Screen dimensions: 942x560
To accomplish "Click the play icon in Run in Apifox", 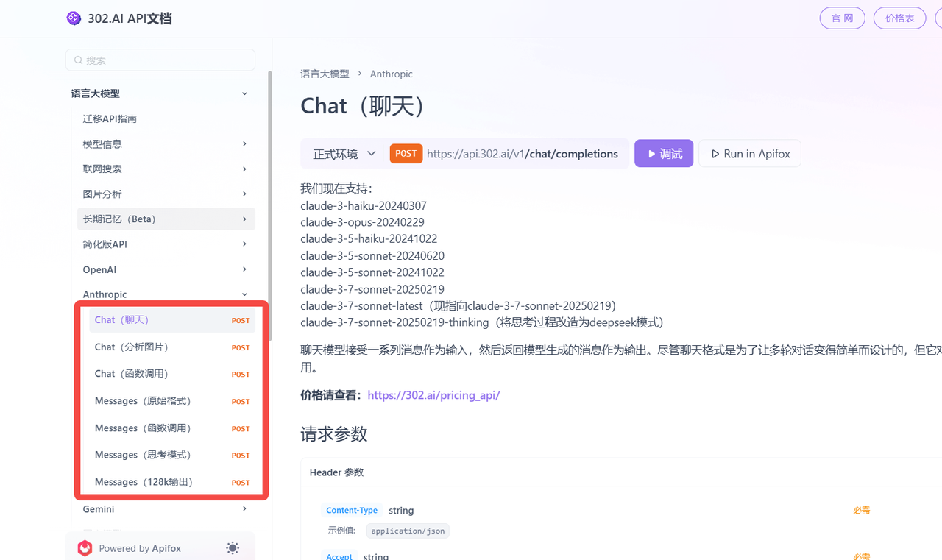I will click(715, 154).
